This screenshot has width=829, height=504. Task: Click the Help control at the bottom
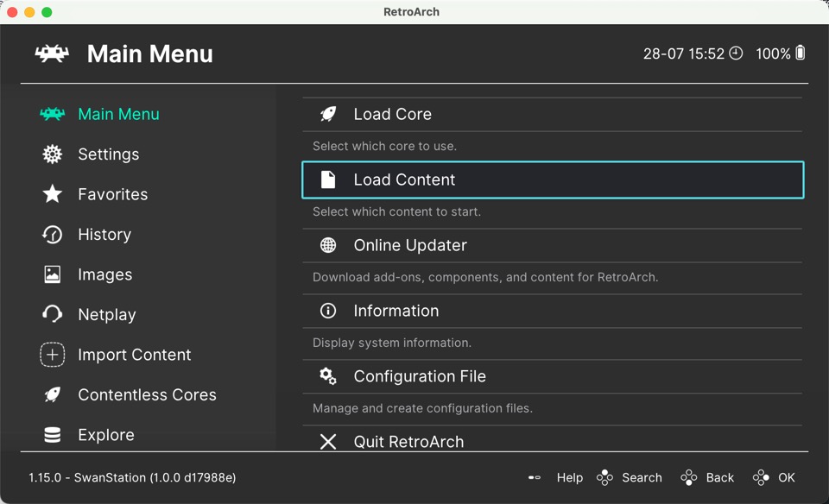[x=560, y=477]
